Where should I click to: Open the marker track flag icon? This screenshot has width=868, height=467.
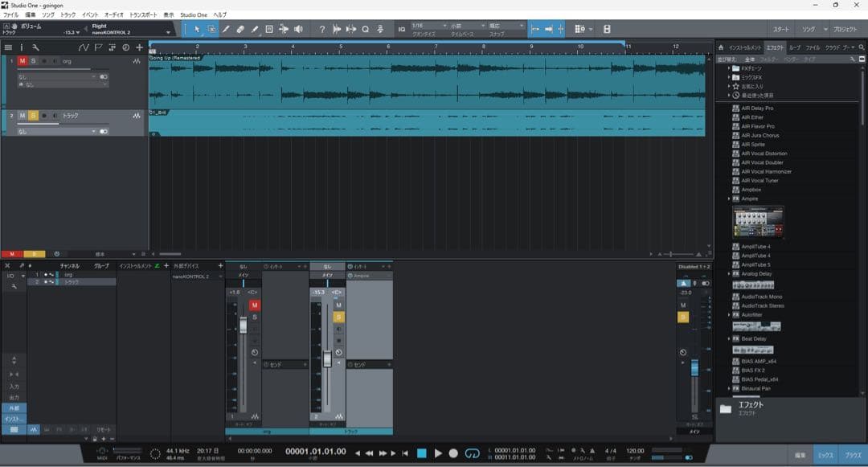tap(98, 47)
